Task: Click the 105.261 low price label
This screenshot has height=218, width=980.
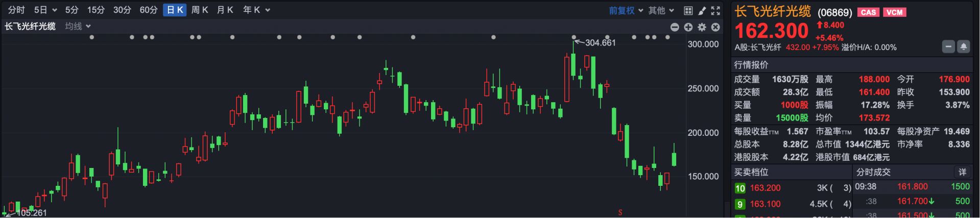Action: coord(32,213)
